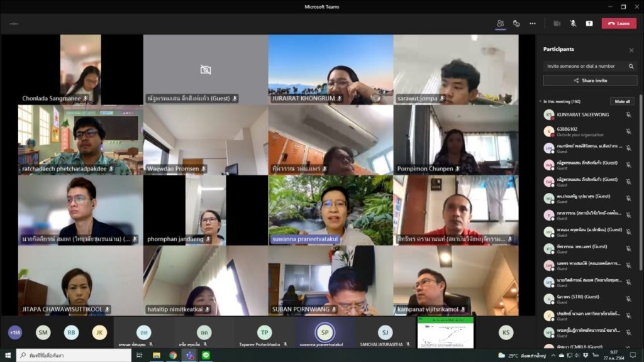Collapse the In this meeting (160) list

540,101
